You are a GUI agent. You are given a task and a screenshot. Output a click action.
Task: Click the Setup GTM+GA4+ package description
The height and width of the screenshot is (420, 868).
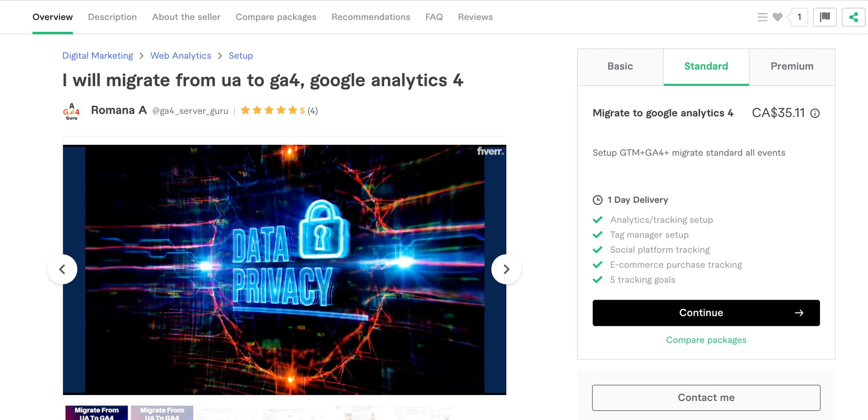click(689, 153)
